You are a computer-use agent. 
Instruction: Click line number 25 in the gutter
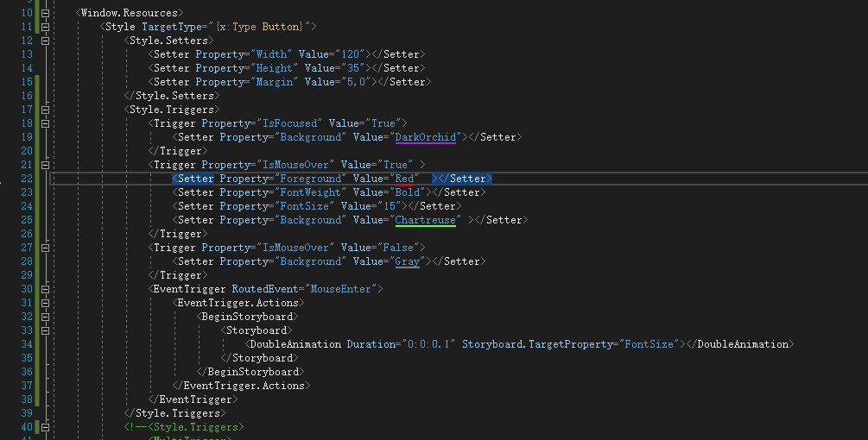point(26,220)
